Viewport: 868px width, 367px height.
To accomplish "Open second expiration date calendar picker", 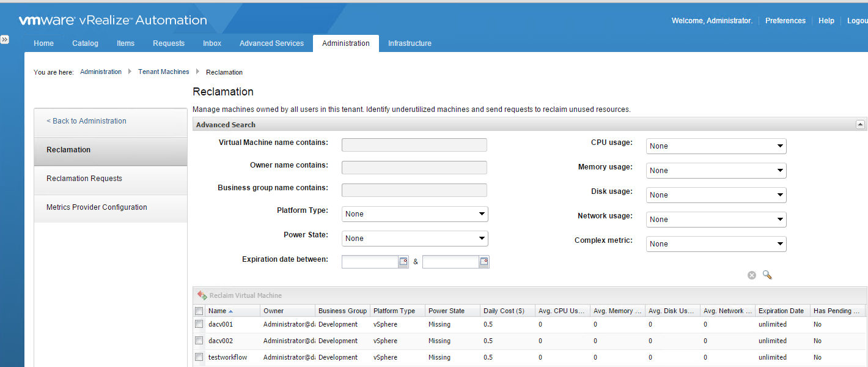I will pyautogui.click(x=484, y=262).
